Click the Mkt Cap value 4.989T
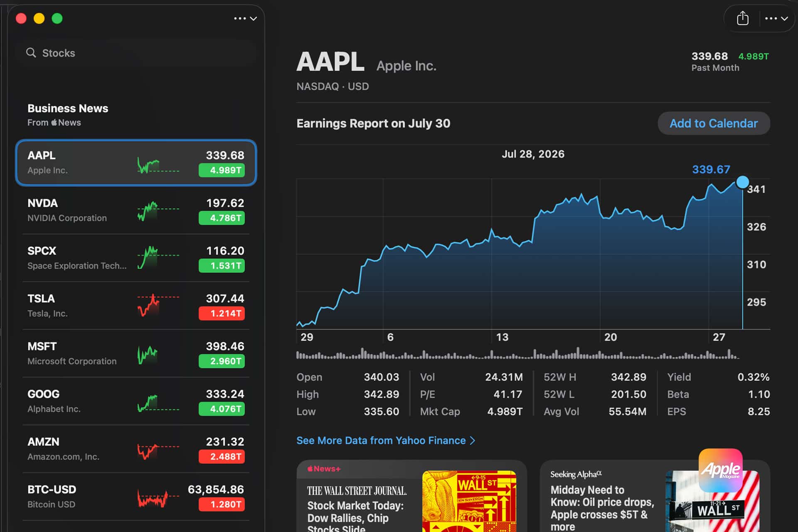The image size is (798, 532). (x=505, y=411)
